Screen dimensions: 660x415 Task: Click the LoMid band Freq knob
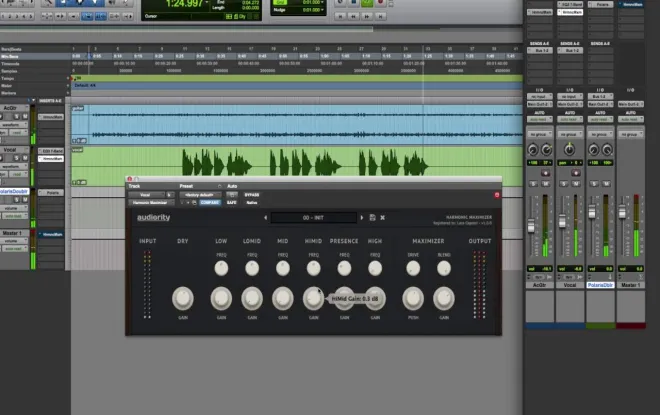[x=252, y=268]
